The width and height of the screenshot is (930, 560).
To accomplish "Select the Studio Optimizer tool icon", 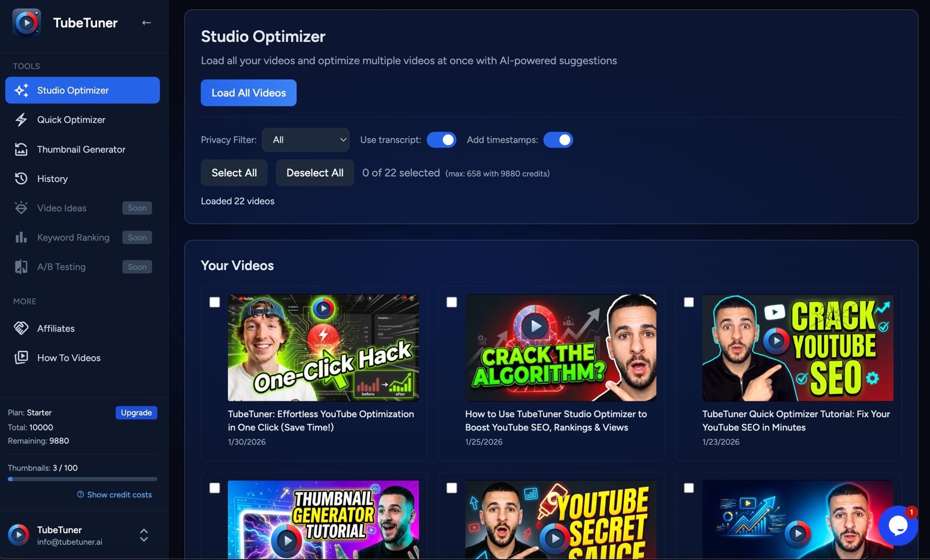I will point(21,90).
